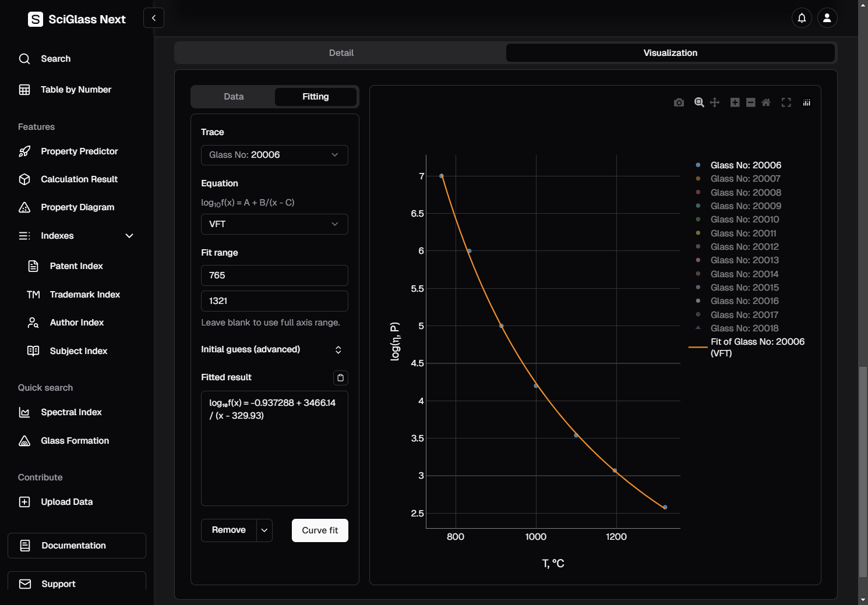Screen dimensions: 868x605
Task: Switch to the Detail tab
Action: click(x=341, y=53)
